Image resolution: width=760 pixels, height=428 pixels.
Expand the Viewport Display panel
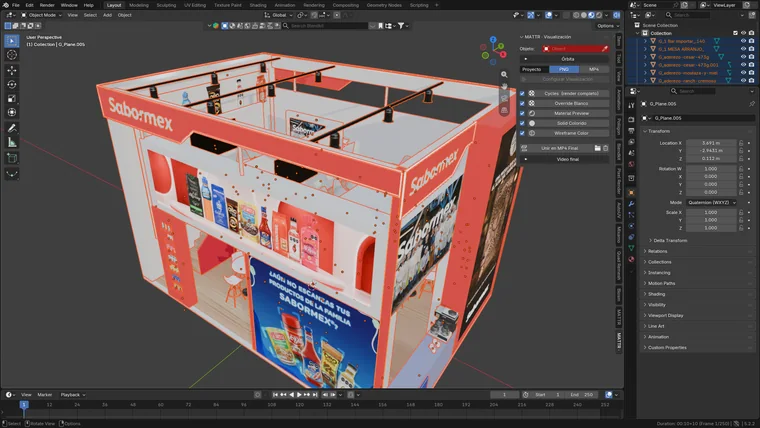[x=665, y=316]
